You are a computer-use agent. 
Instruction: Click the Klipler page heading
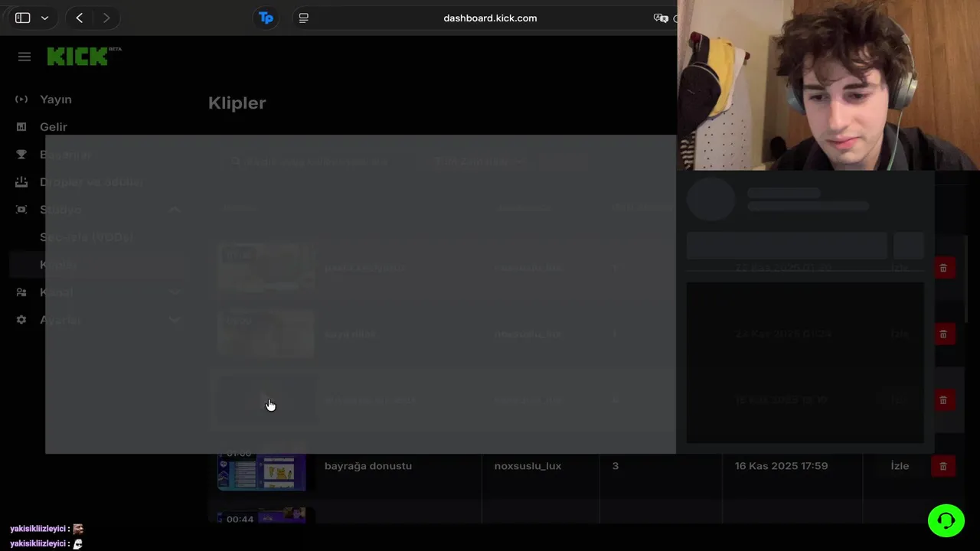237,103
